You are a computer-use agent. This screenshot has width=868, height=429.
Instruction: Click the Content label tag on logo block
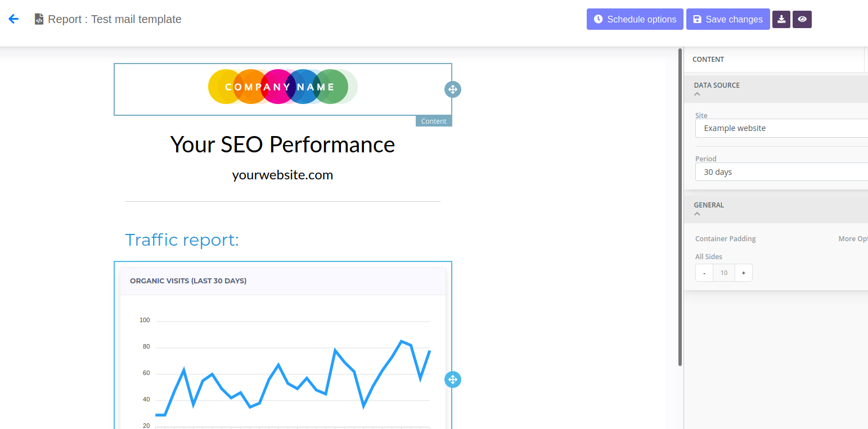[x=434, y=121]
